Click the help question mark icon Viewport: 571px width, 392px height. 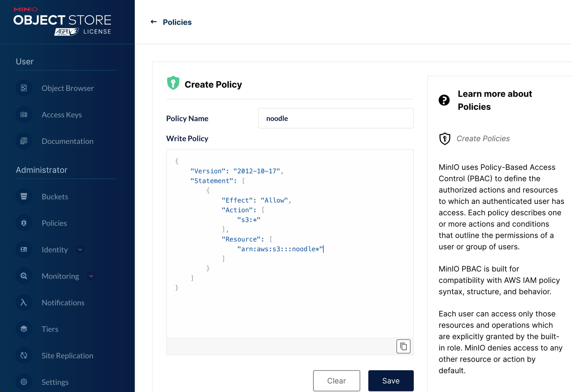point(444,100)
